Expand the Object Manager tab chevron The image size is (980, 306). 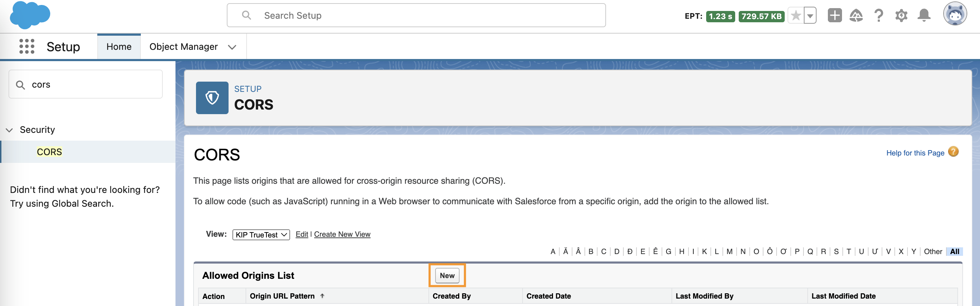pyautogui.click(x=232, y=47)
